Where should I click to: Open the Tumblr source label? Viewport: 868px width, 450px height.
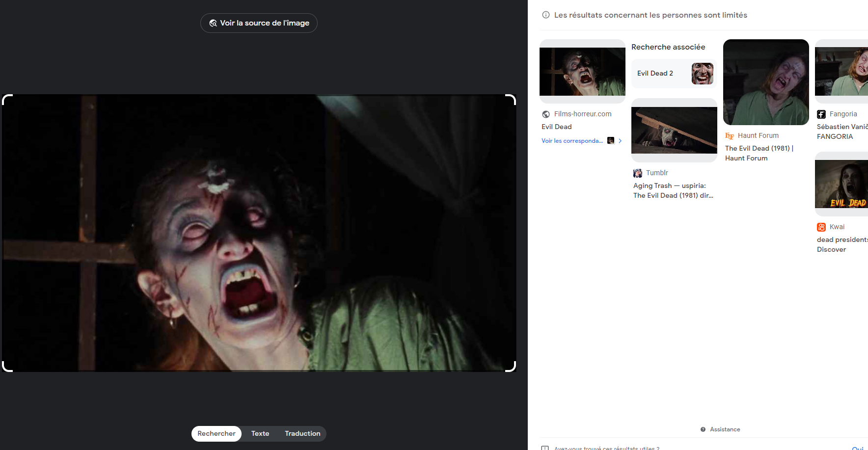click(657, 173)
